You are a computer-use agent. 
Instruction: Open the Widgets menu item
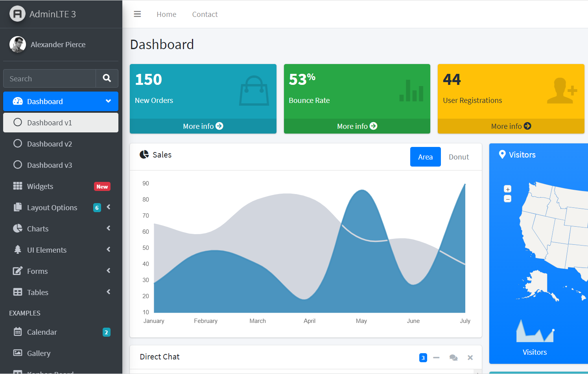point(61,186)
